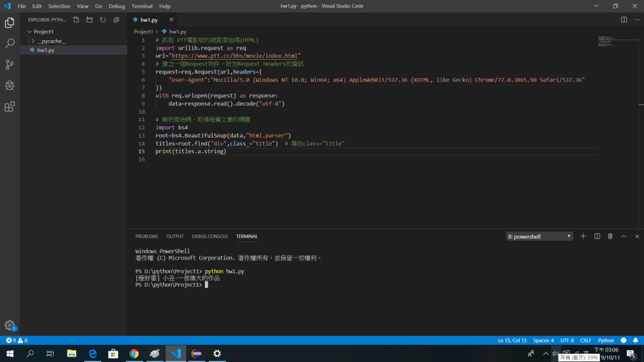Refresh the Explorer tree
This screenshot has width=644, height=362.
[x=103, y=19]
